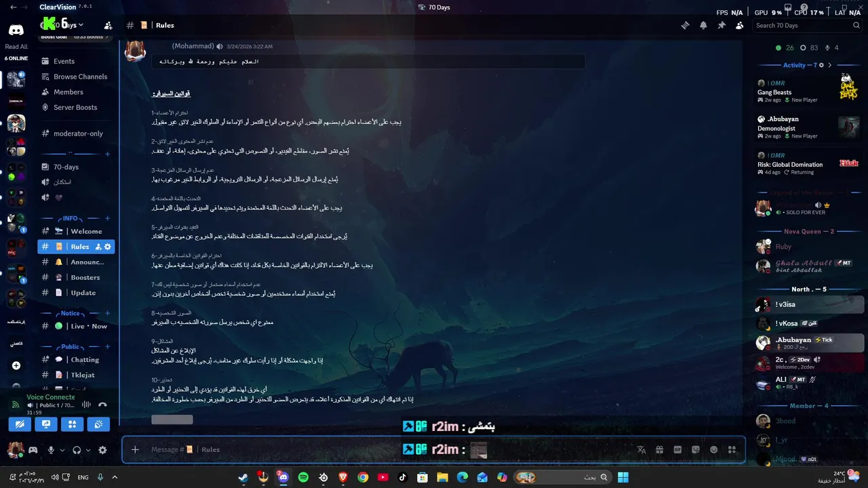
Task: Disconnect from voice call
Action: (x=102, y=405)
